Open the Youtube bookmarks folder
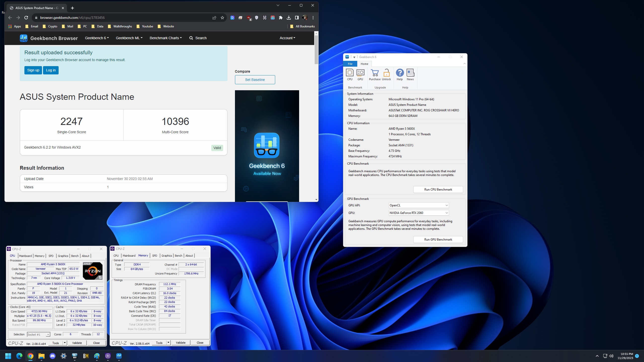 (145, 26)
